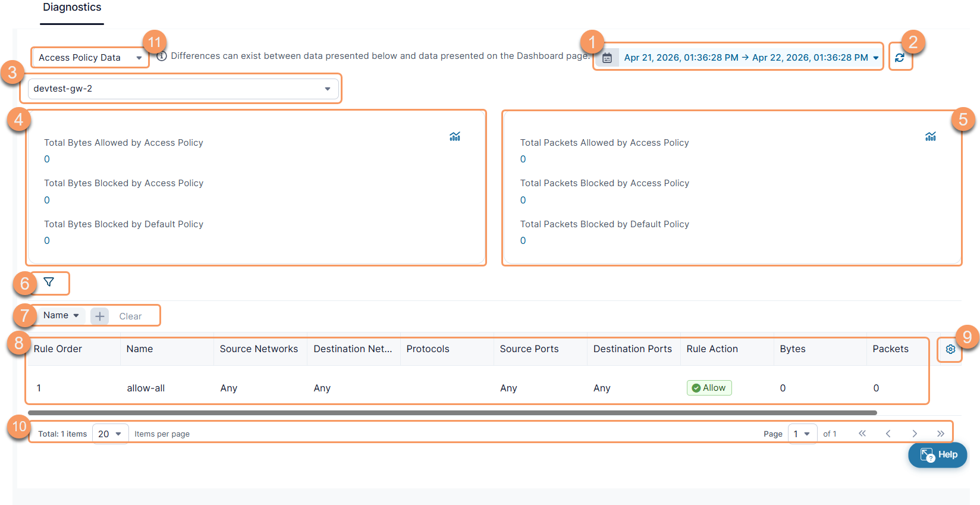Sort by Packets column header

point(890,349)
